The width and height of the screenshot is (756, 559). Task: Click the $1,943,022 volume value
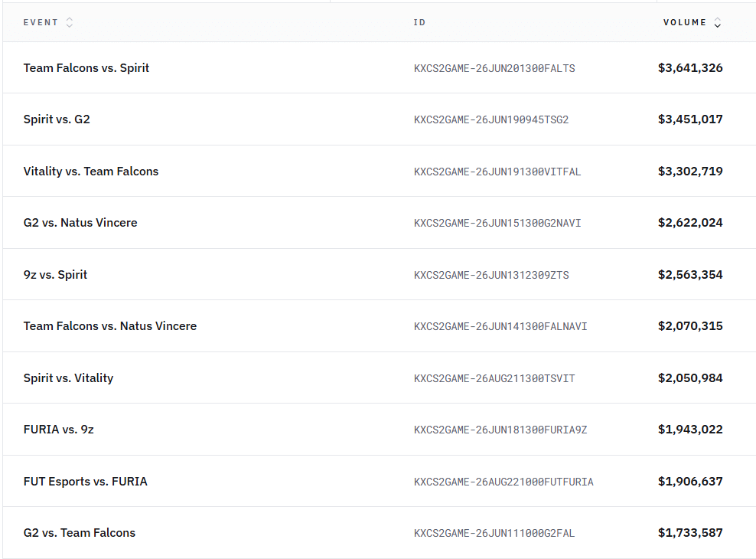tap(690, 430)
